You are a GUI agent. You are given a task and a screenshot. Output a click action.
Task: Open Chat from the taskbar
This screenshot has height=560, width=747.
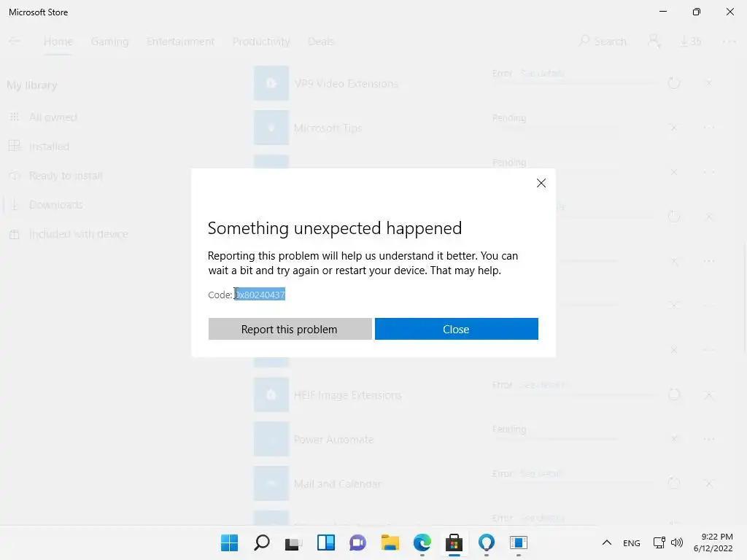pos(357,542)
